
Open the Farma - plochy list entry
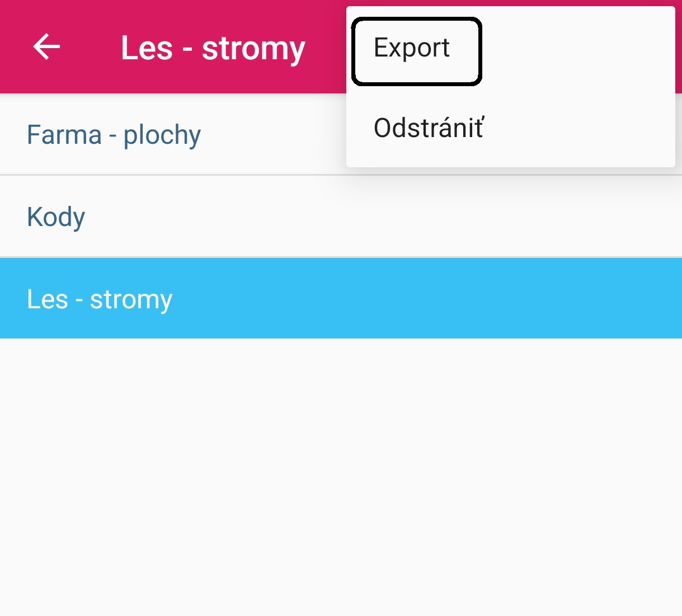[341, 134]
